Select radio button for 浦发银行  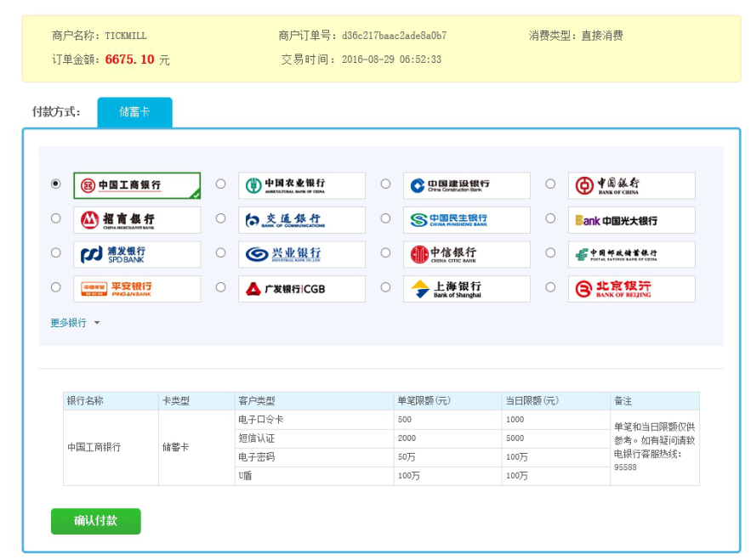(56, 252)
